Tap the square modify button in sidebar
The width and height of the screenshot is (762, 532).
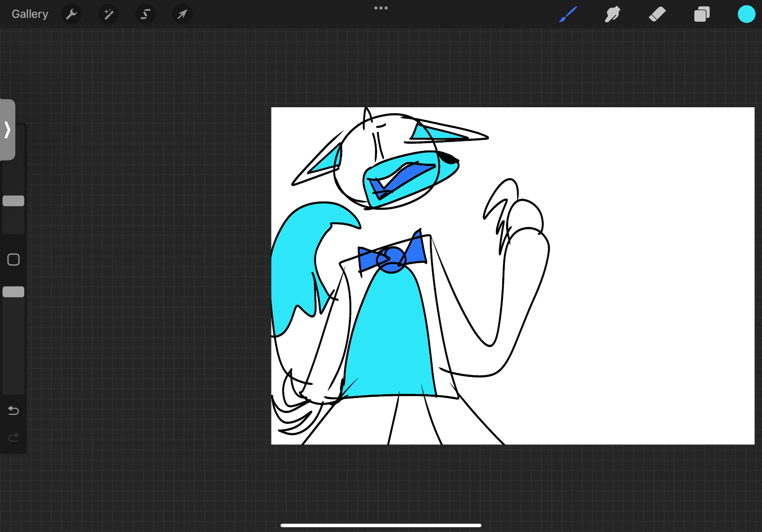point(13,260)
